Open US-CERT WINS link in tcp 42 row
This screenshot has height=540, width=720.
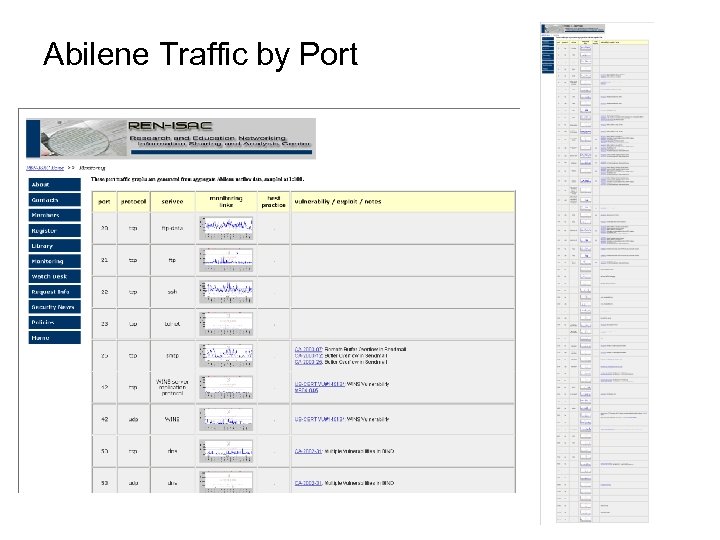tap(320, 384)
